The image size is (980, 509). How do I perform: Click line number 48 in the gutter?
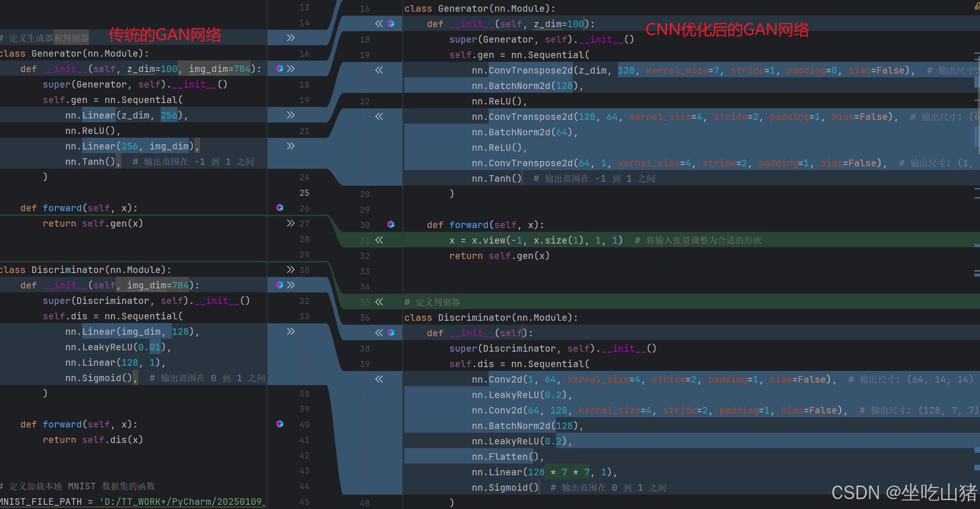365,503
